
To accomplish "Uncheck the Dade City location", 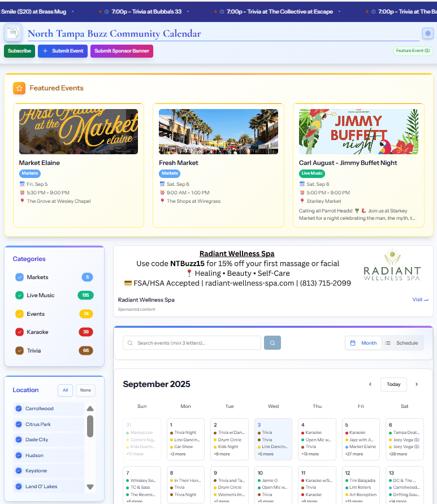I will click(19, 440).
